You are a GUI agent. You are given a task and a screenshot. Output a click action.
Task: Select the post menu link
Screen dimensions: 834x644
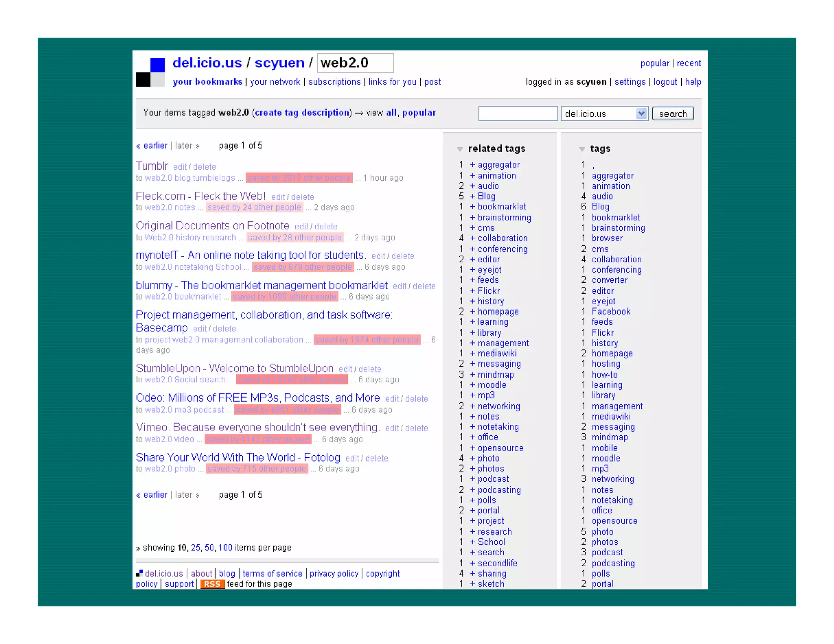tap(432, 81)
